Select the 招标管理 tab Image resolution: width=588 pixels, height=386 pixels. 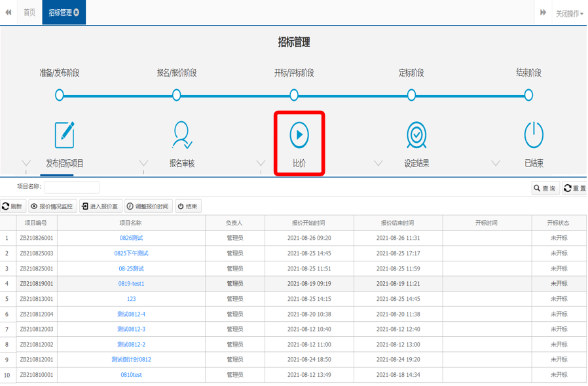60,12
